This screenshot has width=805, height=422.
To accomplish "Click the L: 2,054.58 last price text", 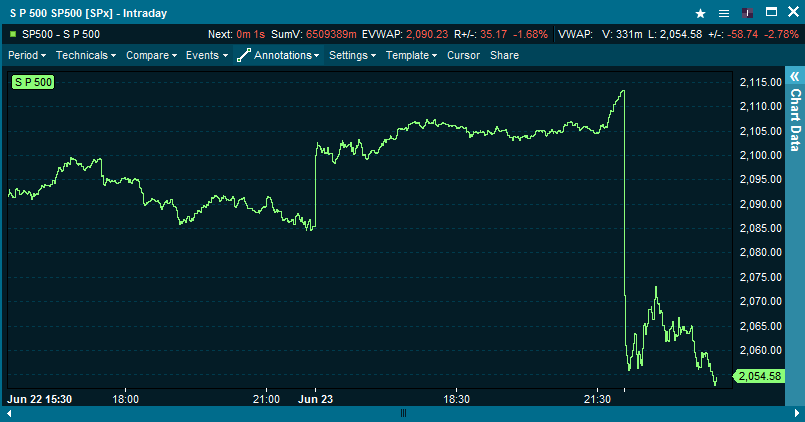I will [675, 34].
